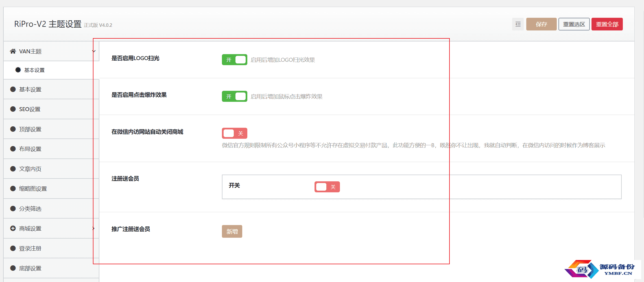644x282 pixels.
Task: Click the 重置选区 button
Action: (x=574, y=24)
